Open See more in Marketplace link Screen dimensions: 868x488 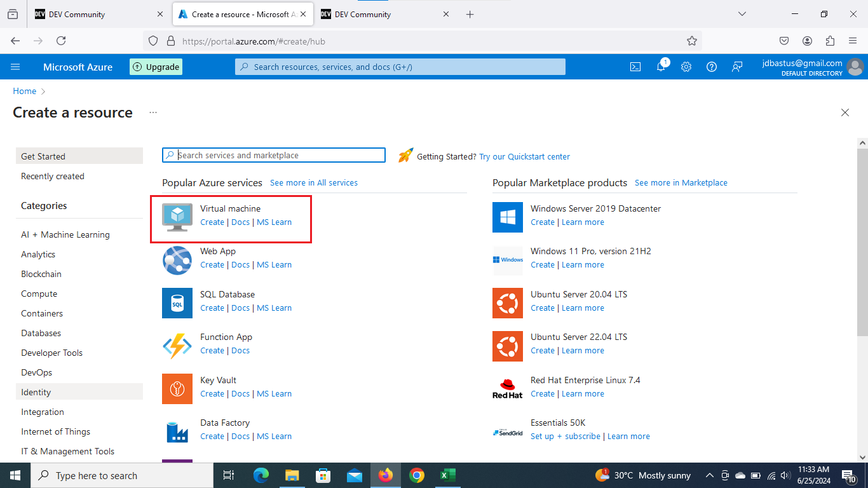pyautogui.click(x=681, y=182)
